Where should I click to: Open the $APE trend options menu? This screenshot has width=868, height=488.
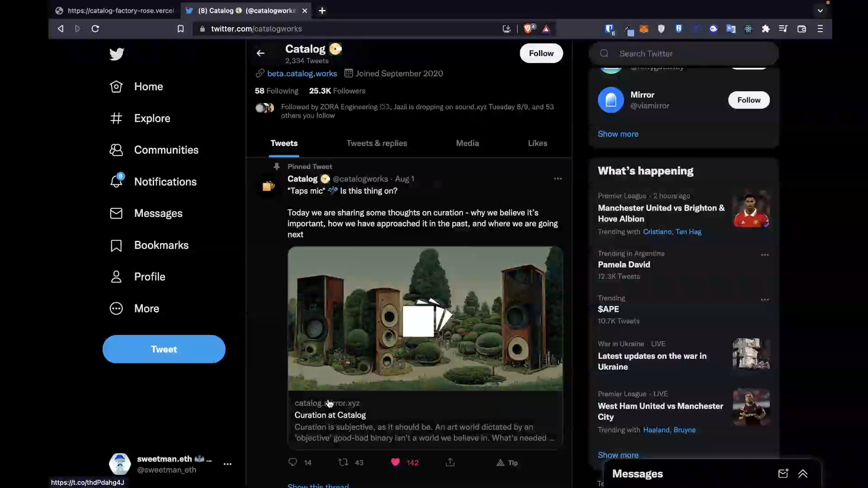764,300
